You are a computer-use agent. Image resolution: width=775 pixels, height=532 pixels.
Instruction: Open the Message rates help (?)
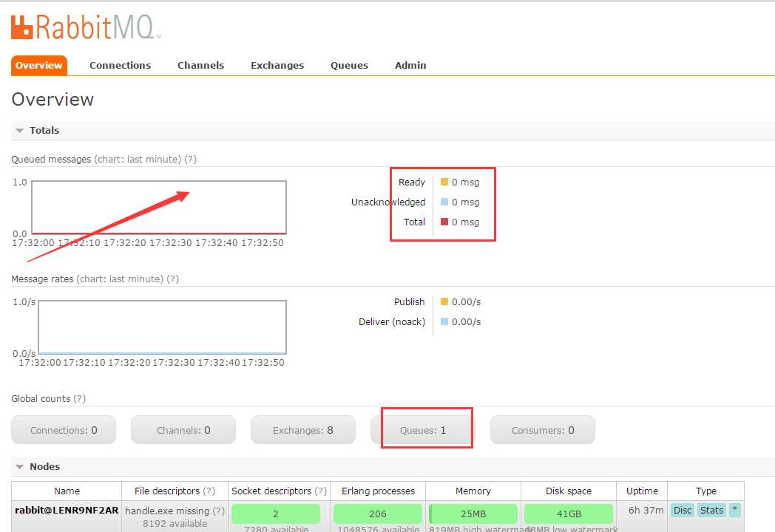tap(172, 279)
